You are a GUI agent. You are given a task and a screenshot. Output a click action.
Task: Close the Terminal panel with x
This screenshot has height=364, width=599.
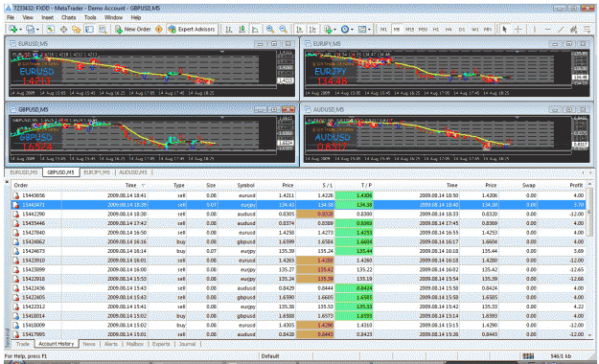[x=7, y=182]
